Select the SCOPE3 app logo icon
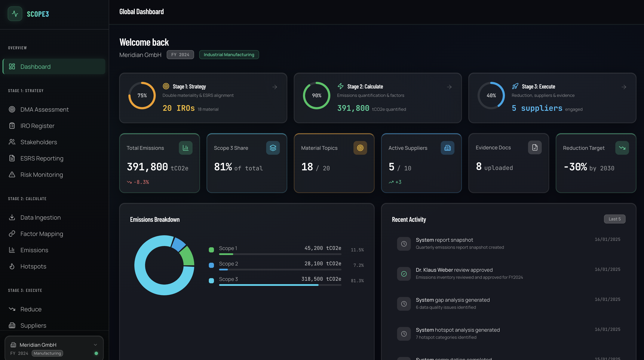The image size is (644, 360). click(15, 14)
